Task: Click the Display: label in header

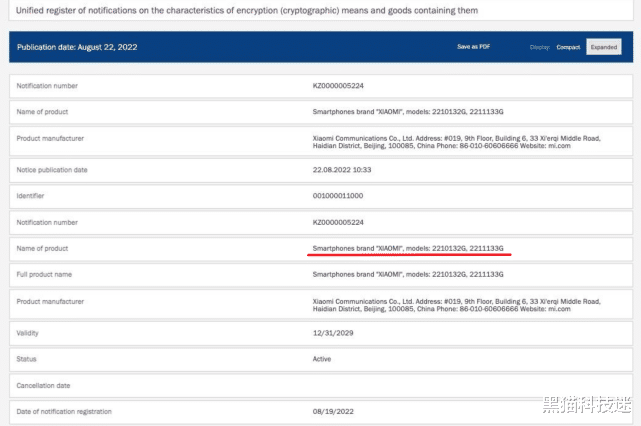Action: 540,47
